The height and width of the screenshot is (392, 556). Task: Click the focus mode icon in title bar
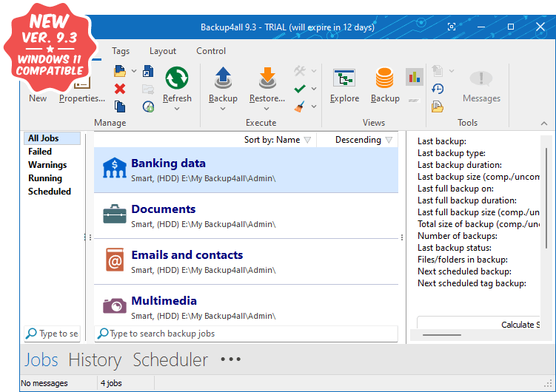(452, 27)
